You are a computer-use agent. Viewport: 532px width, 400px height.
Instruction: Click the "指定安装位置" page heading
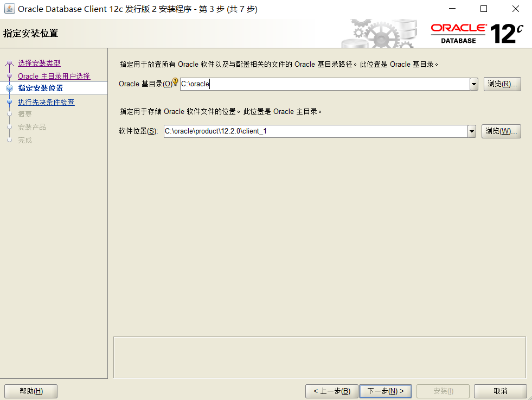30,33
